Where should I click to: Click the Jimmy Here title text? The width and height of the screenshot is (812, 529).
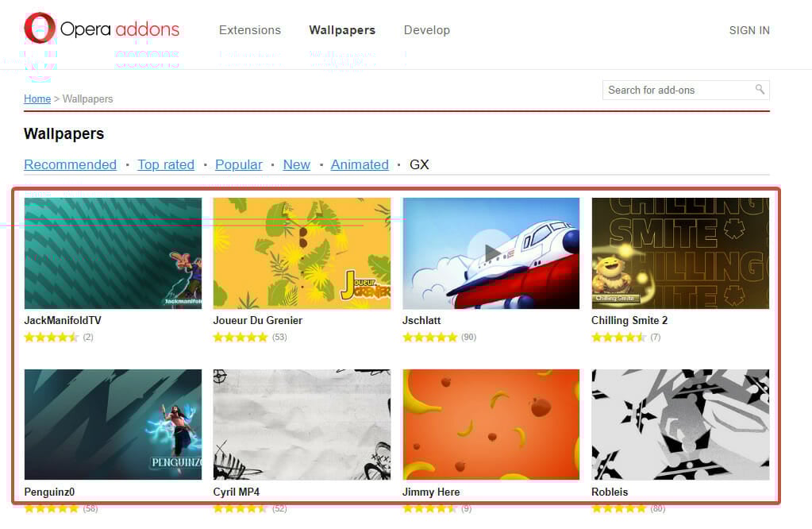(x=431, y=492)
